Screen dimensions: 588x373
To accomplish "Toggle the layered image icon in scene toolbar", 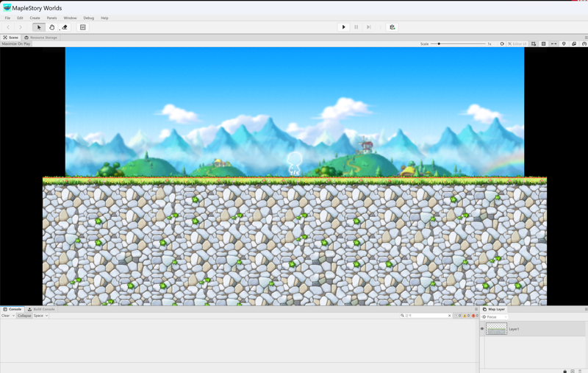I will click(574, 44).
